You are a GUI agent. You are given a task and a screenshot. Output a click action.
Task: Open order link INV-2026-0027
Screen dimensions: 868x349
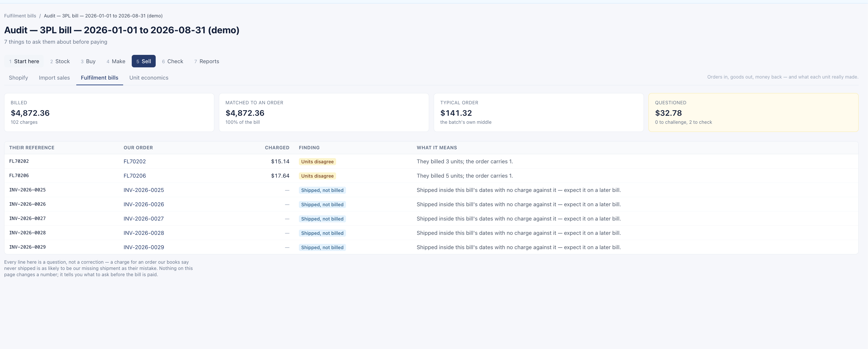coord(143,219)
